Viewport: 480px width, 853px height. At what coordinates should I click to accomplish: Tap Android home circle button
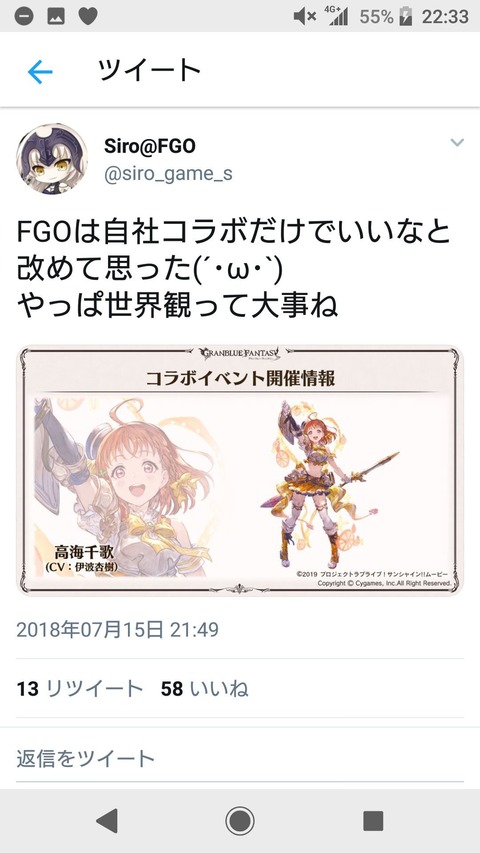tap(240, 820)
